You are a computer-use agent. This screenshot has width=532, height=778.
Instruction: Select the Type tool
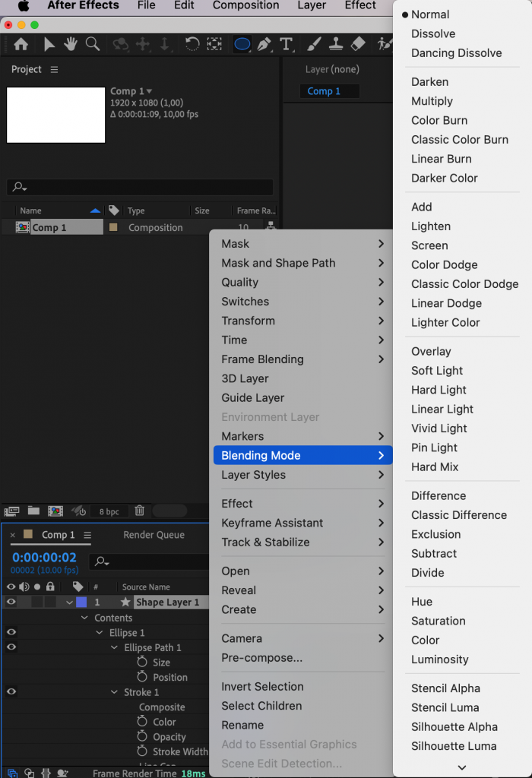coord(287,44)
